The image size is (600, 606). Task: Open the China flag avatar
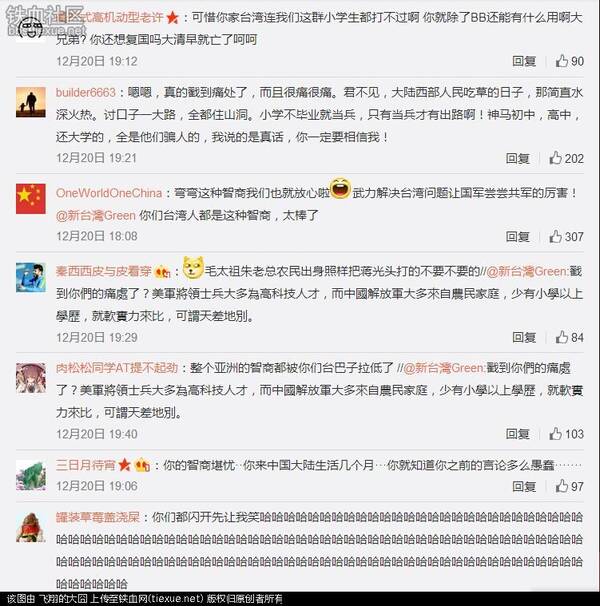point(31,199)
